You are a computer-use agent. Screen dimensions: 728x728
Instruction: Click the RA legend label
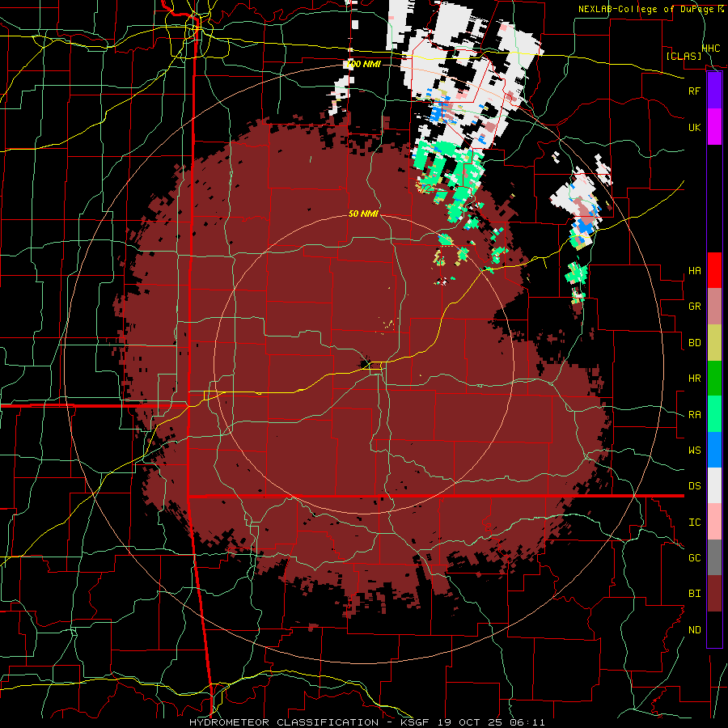(x=694, y=415)
